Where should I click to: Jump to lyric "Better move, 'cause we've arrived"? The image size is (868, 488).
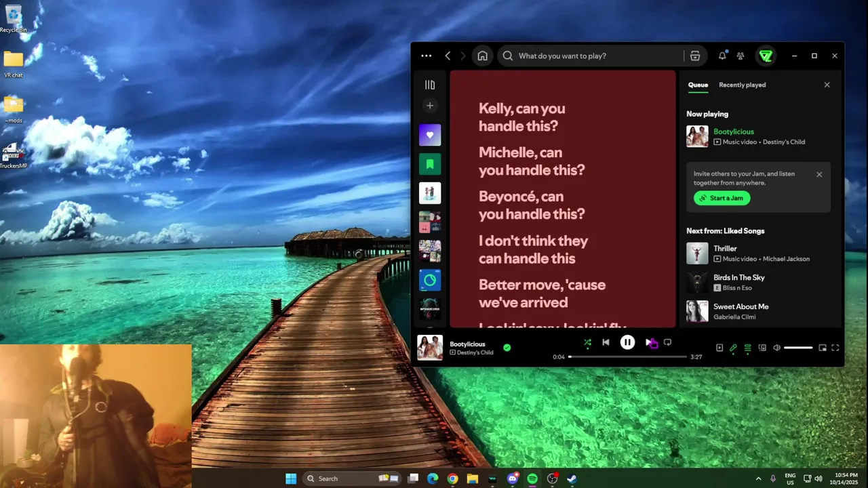click(x=542, y=293)
